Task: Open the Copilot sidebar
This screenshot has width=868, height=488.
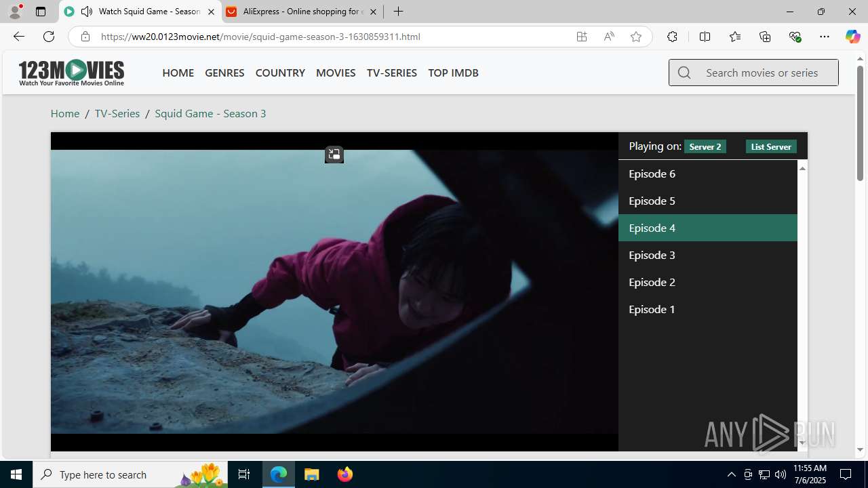Action: pyautogui.click(x=853, y=37)
